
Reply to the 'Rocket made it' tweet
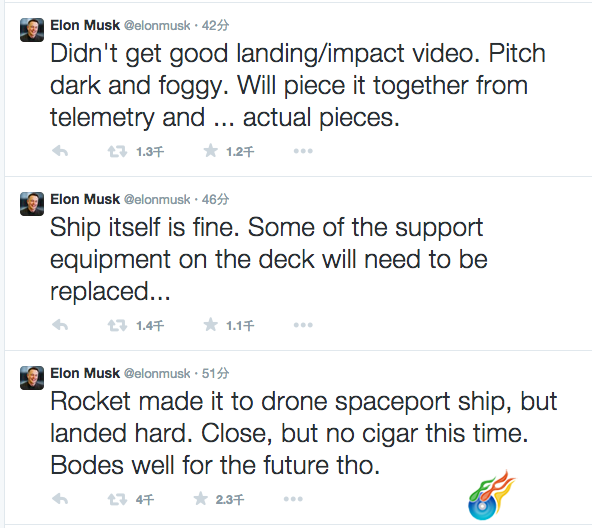tap(60, 499)
